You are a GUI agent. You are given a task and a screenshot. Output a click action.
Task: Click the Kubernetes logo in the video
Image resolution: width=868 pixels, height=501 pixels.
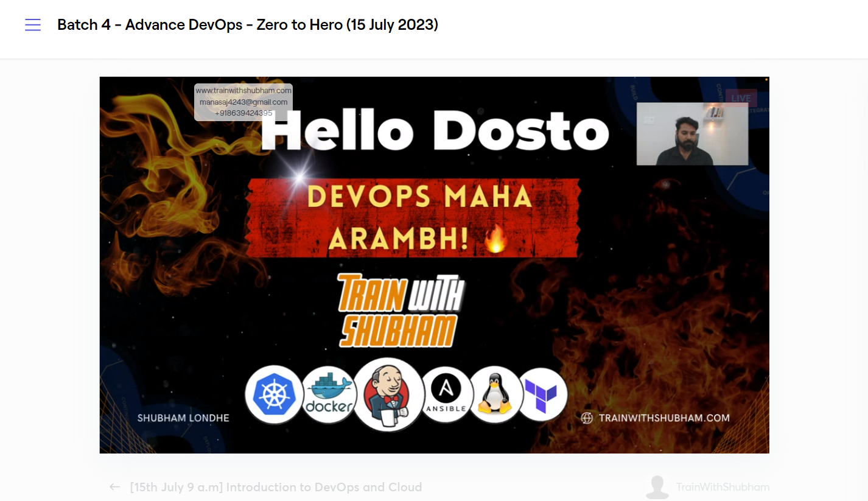coord(273,394)
